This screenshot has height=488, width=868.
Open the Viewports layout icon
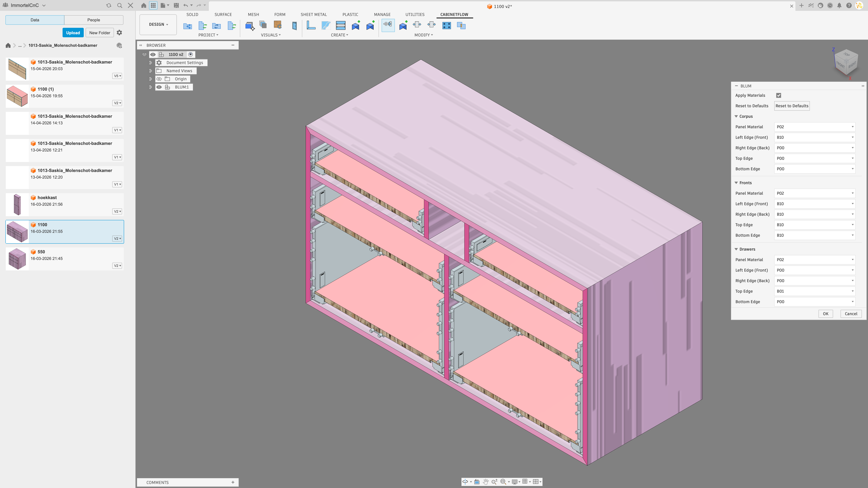(x=535, y=482)
